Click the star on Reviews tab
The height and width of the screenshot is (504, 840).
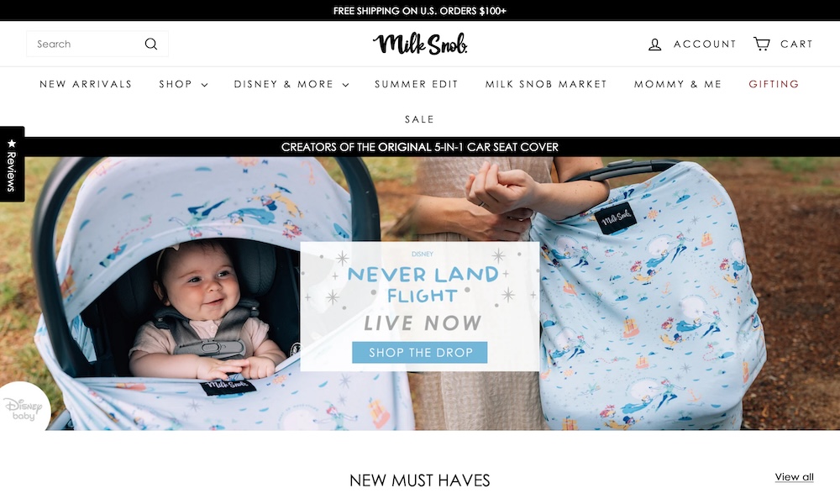point(12,144)
